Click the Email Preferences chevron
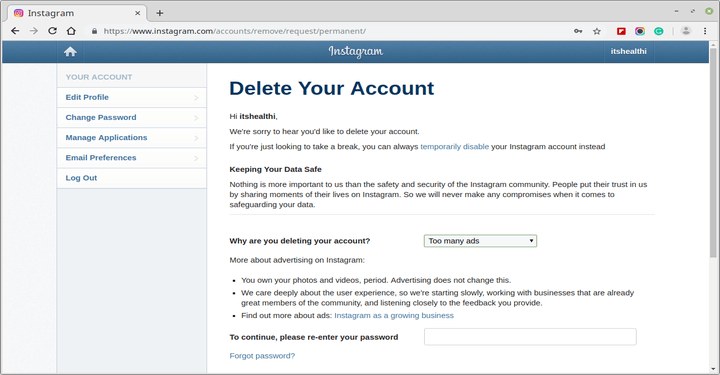Viewport: 720px width, 375px height. click(x=196, y=158)
